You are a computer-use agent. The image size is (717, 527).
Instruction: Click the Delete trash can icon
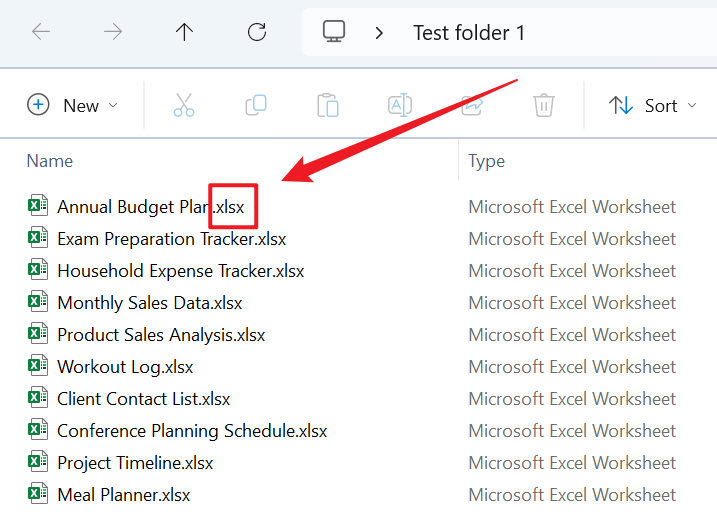[544, 105]
